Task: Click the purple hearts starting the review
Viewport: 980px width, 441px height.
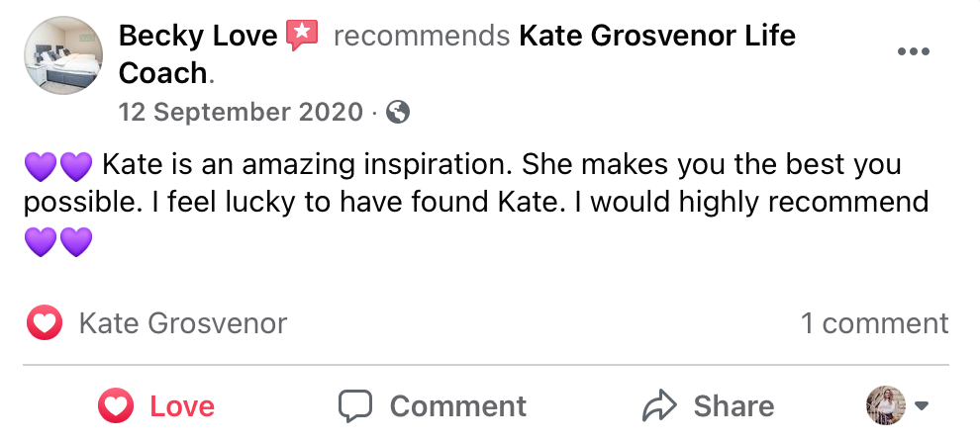Action: point(56,165)
